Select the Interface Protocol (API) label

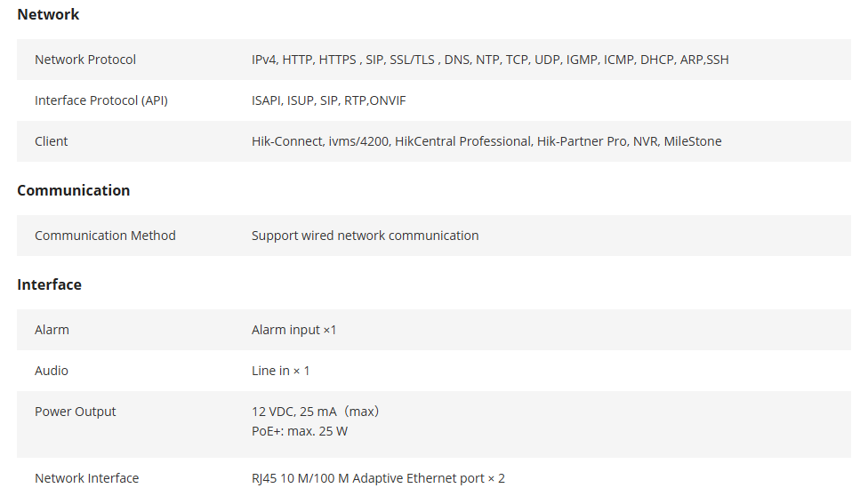101,100
